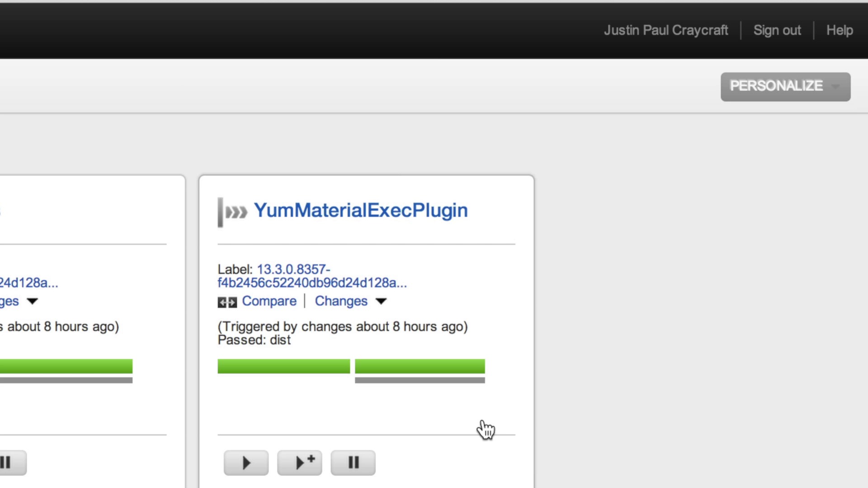Click Justin Paul Craycraft user name
868x488 pixels.
(x=666, y=30)
